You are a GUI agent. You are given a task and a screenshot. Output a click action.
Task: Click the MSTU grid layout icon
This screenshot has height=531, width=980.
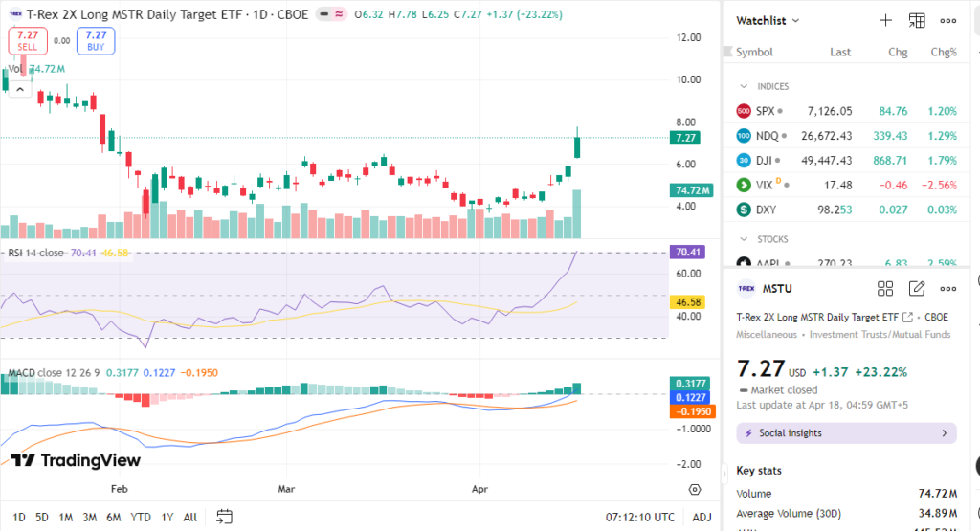click(x=885, y=288)
